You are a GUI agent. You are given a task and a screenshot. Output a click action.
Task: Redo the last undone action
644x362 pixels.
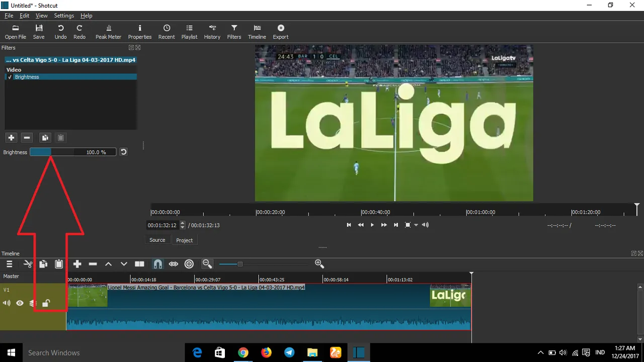tap(79, 32)
